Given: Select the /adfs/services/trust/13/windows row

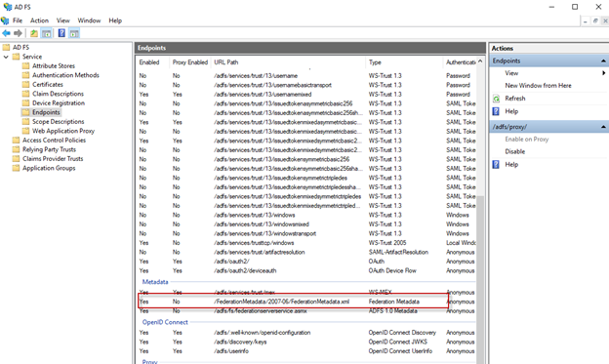Looking at the screenshot, I should [306, 215].
